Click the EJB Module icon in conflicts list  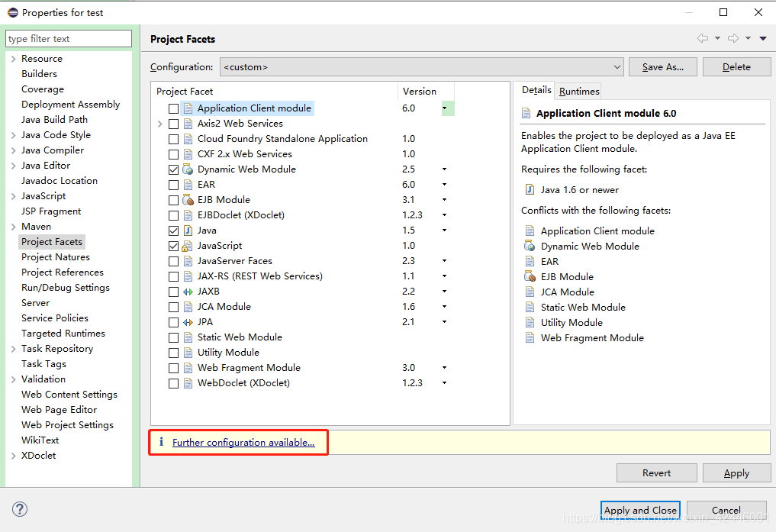tap(530, 276)
